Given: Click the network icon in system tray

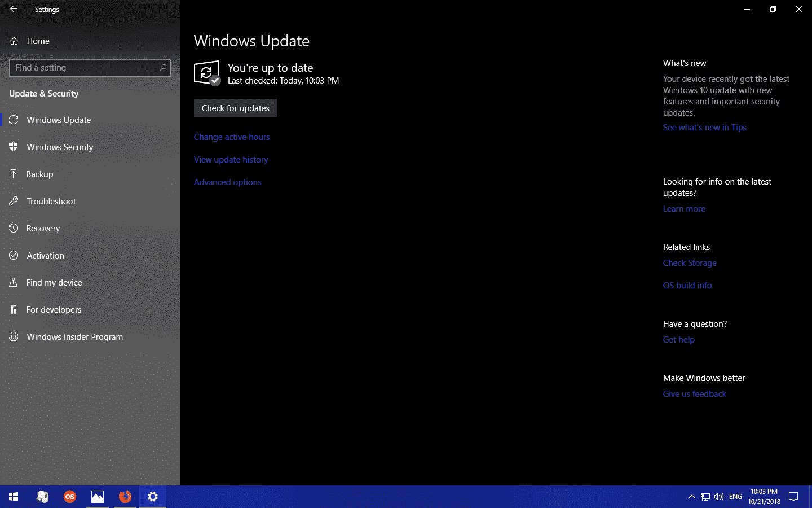Looking at the screenshot, I should [x=705, y=497].
